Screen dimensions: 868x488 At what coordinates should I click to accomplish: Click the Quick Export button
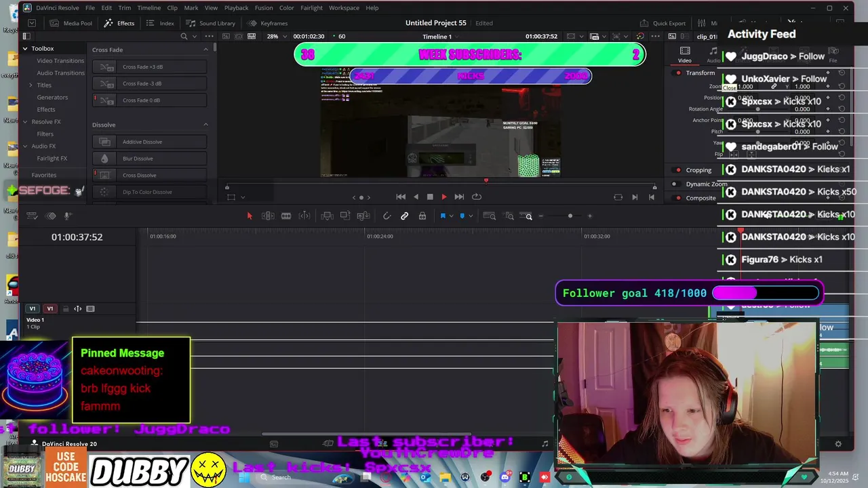[663, 23]
